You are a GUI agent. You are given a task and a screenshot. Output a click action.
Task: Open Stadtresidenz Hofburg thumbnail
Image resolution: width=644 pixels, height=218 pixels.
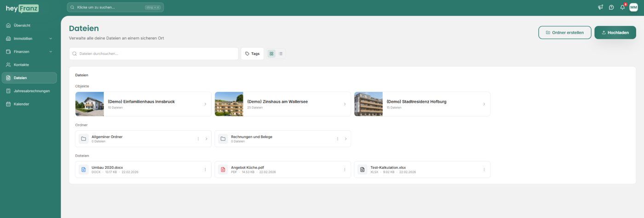coord(368,104)
